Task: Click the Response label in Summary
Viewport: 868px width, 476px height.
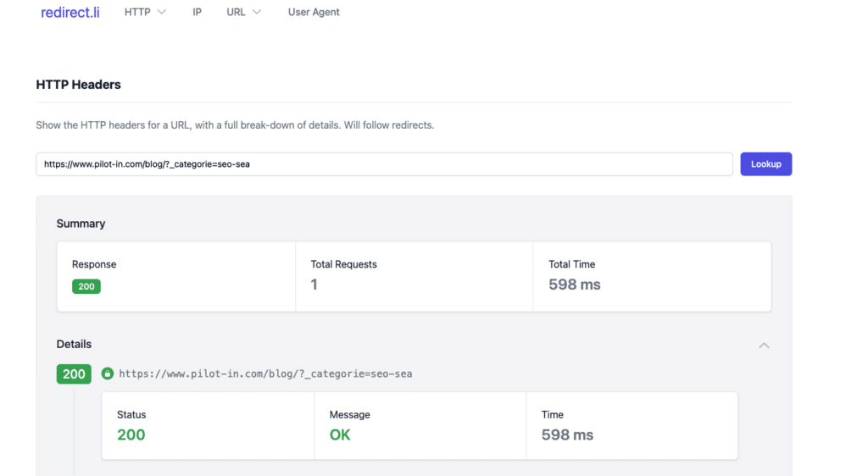Action: pos(94,264)
